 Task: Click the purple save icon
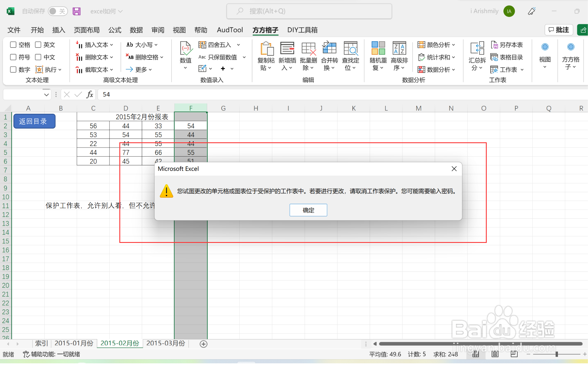[76, 11]
